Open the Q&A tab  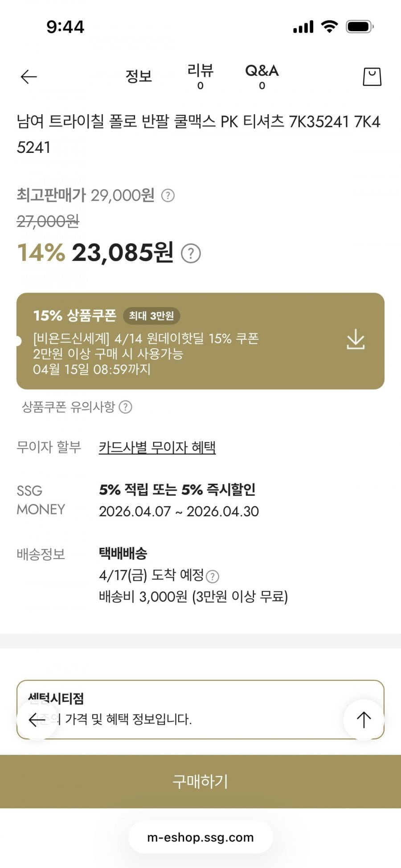click(x=262, y=76)
